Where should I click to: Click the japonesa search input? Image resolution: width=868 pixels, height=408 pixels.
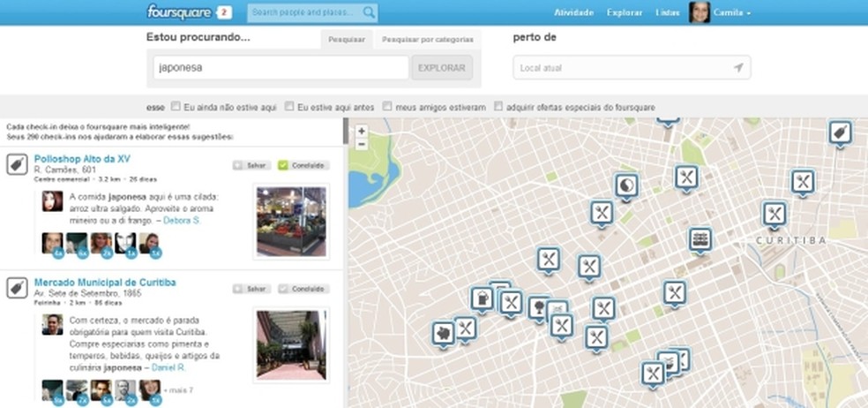[x=281, y=68]
